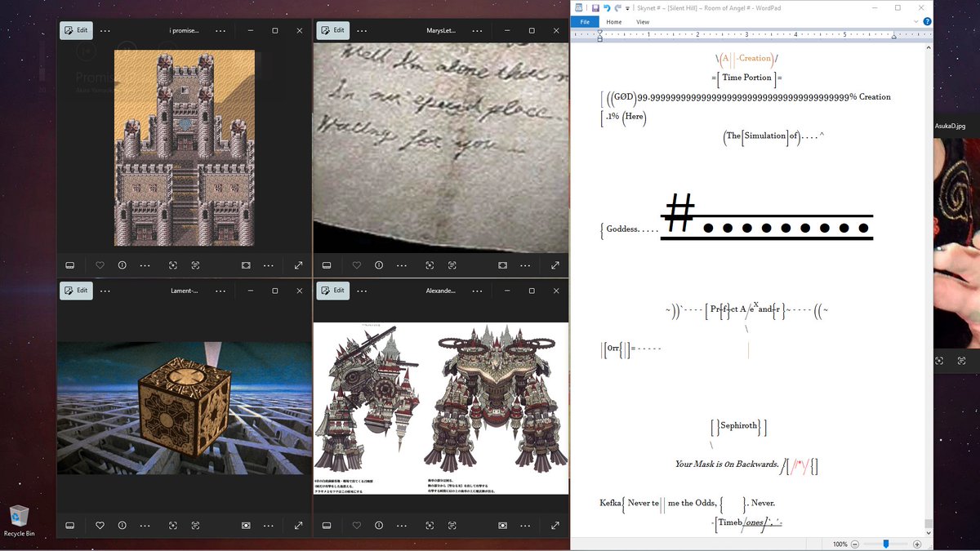Fit image to window in the 'i promise' photo
This screenshot has height=551, width=980.
246,265
